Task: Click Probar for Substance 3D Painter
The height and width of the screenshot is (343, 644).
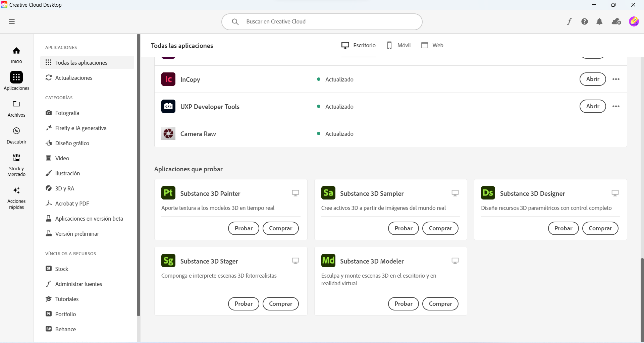Action: pos(244,228)
